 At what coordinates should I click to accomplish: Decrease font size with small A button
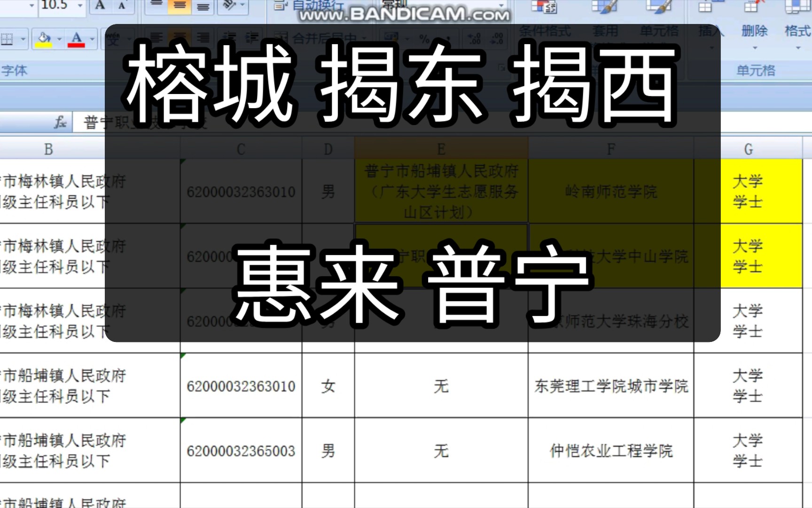(x=122, y=6)
